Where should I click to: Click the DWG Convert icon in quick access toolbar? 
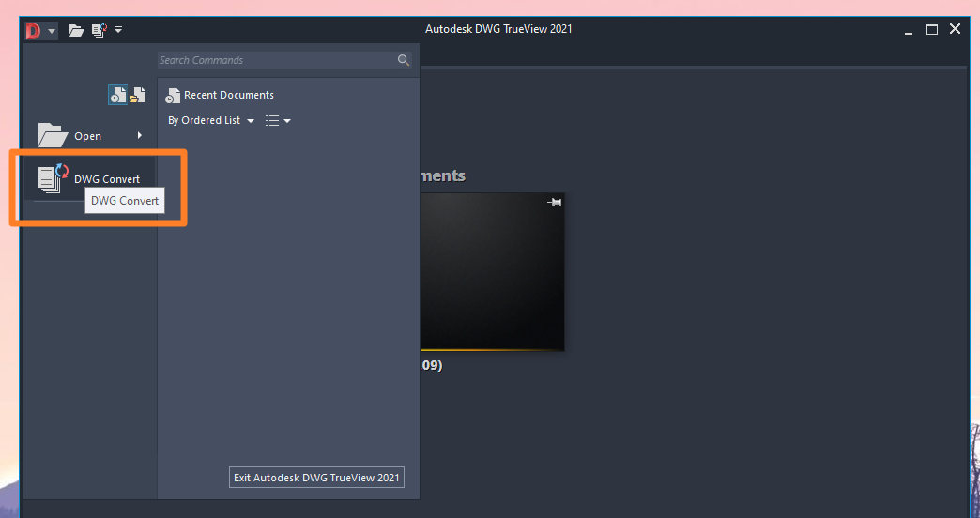pyautogui.click(x=100, y=30)
